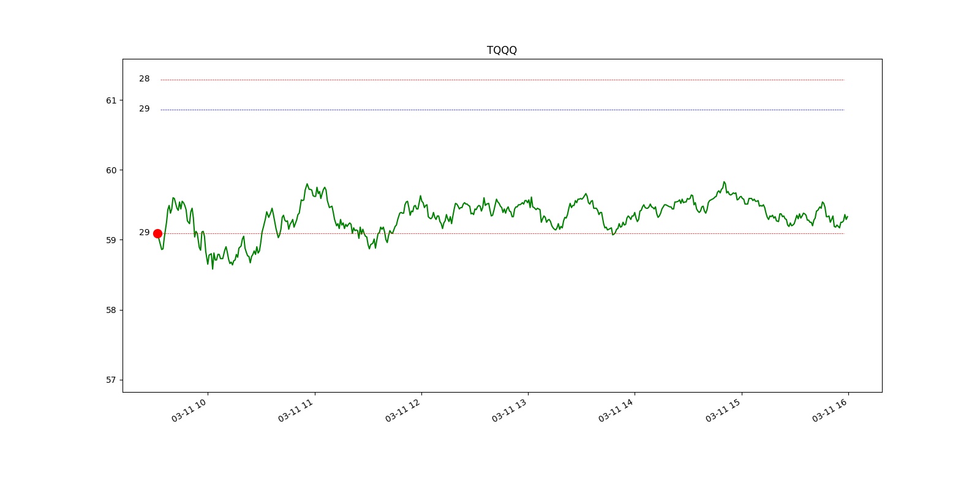Click the label 29 beside the dark dotted line
The height and width of the screenshot is (490, 980).
(144, 108)
